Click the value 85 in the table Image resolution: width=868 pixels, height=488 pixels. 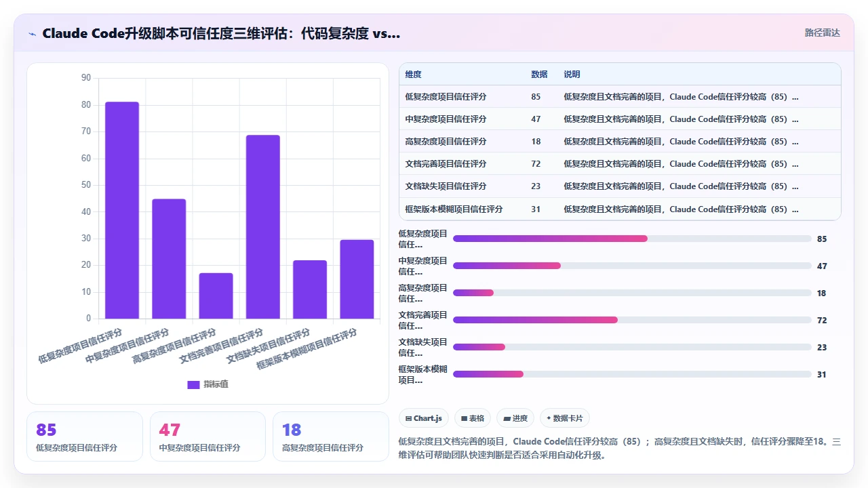coord(536,97)
